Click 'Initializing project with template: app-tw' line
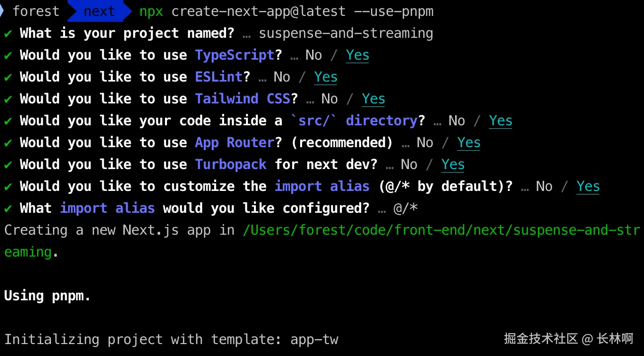Screen dimensions: 644x356 point(171,340)
